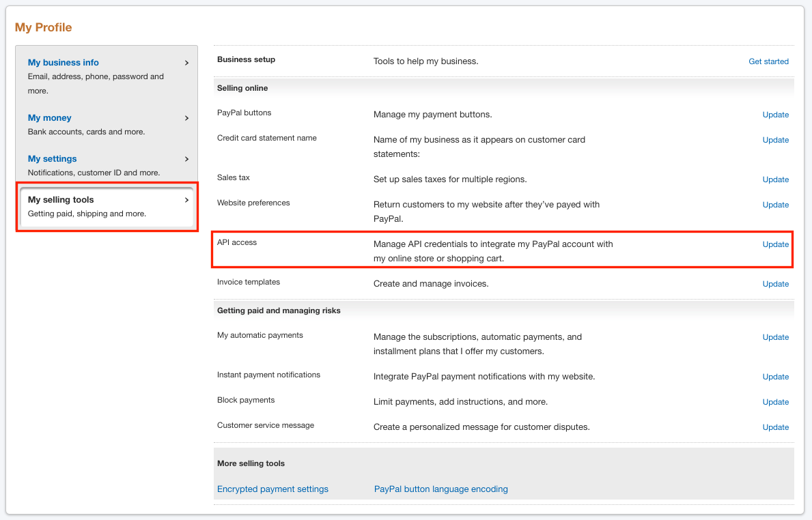Image resolution: width=812 pixels, height=520 pixels.
Task: Open the My money section
Action: click(x=50, y=118)
